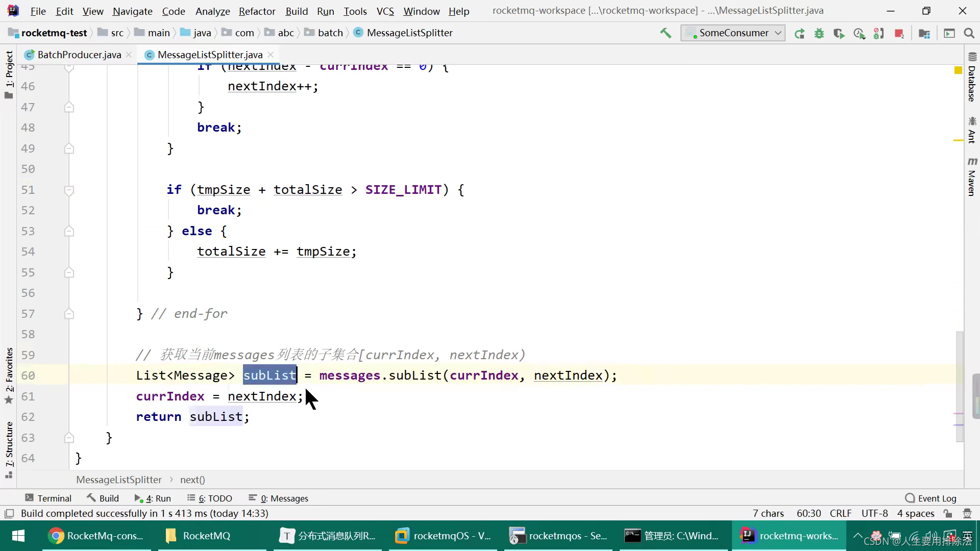Open the Project tool window stripe
The width and height of the screenshot is (980, 551).
9,74
